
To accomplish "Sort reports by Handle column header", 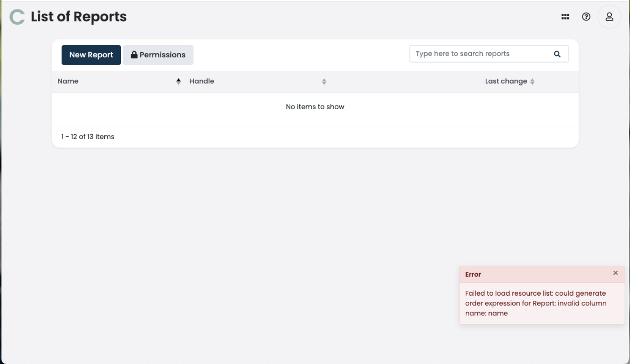I will (202, 81).
